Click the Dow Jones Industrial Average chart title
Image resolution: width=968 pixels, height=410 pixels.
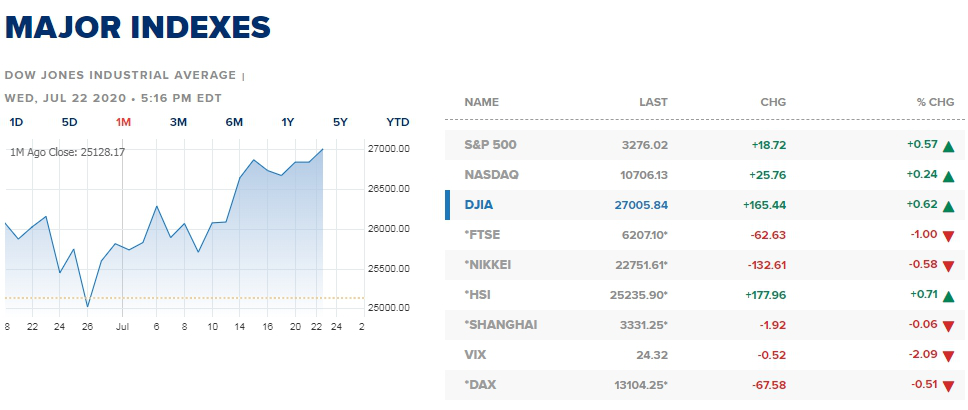[x=120, y=75]
